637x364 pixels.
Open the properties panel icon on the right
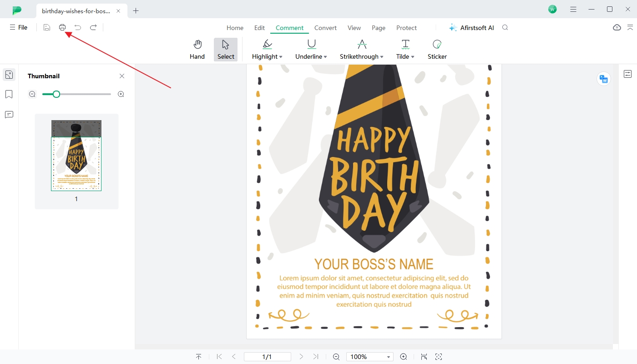pos(628,74)
